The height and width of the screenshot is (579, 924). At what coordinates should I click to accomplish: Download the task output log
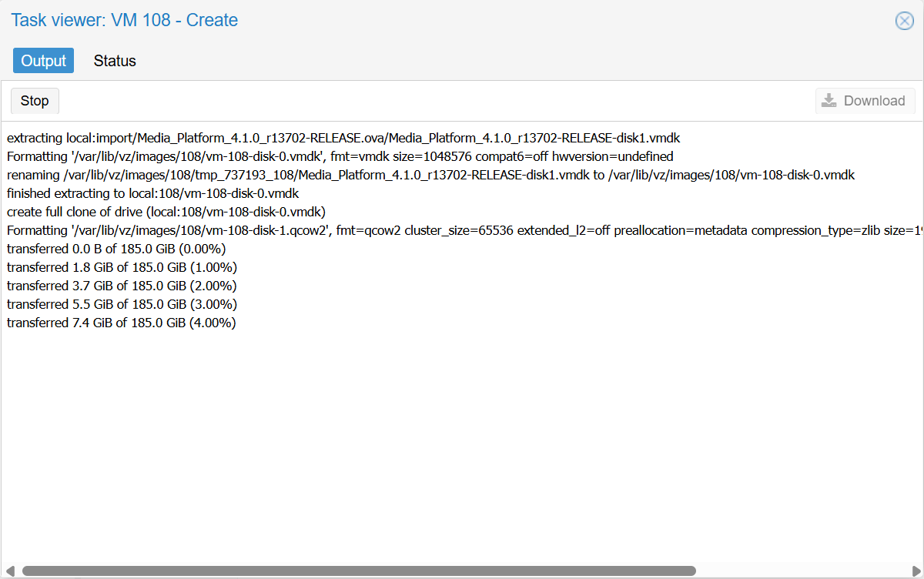coord(865,100)
